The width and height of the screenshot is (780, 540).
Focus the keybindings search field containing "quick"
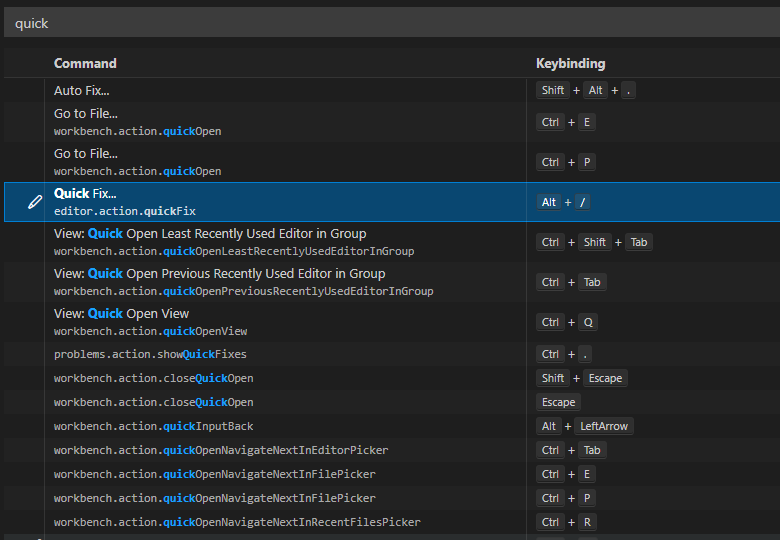pos(390,23)
